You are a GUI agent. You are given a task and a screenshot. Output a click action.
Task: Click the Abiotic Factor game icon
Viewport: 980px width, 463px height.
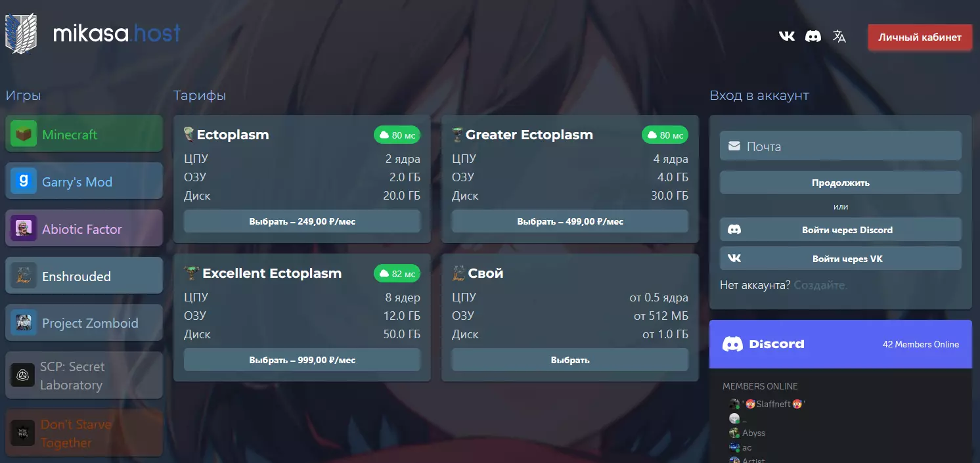pos(24,229)
